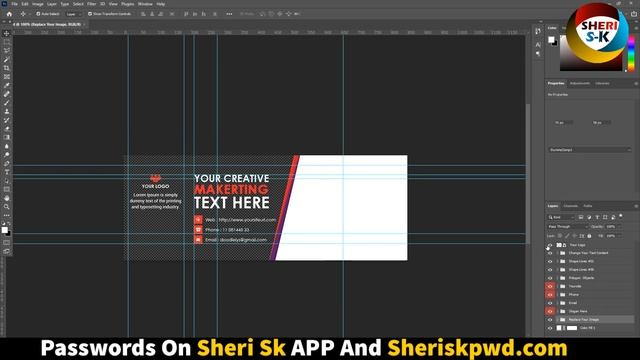Expand the Change Your Text Content group
Screen dimensions: 640x360
tap(558, 253)
